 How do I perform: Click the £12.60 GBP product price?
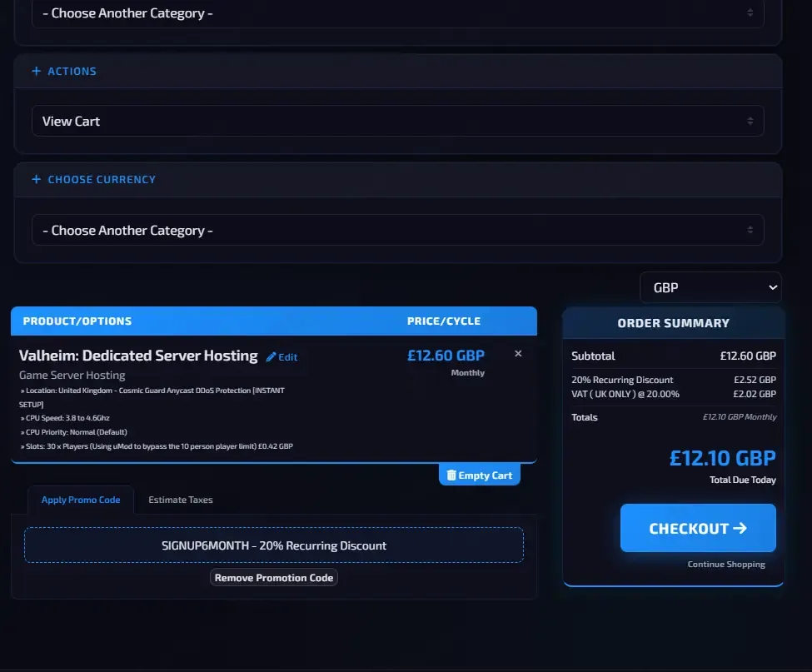click(446, 356)
